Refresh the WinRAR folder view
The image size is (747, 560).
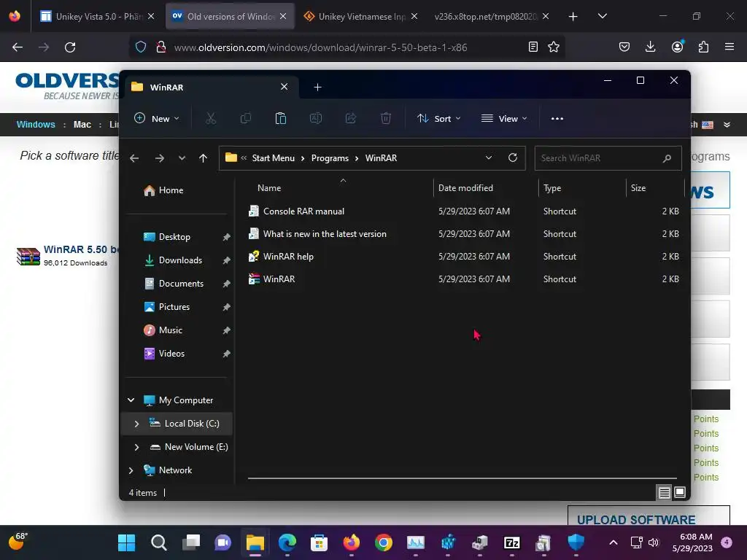[513, 157]
